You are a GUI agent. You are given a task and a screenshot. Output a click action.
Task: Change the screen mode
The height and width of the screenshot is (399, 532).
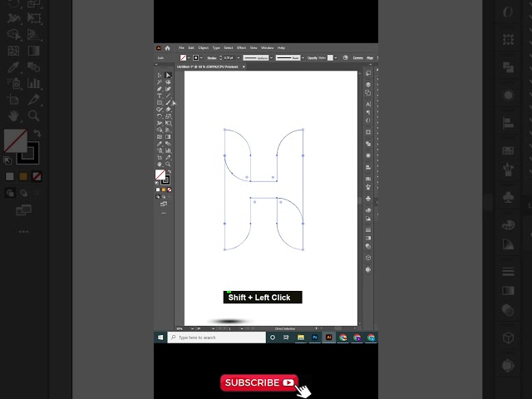pyautogui.click(x=164, y=204)
